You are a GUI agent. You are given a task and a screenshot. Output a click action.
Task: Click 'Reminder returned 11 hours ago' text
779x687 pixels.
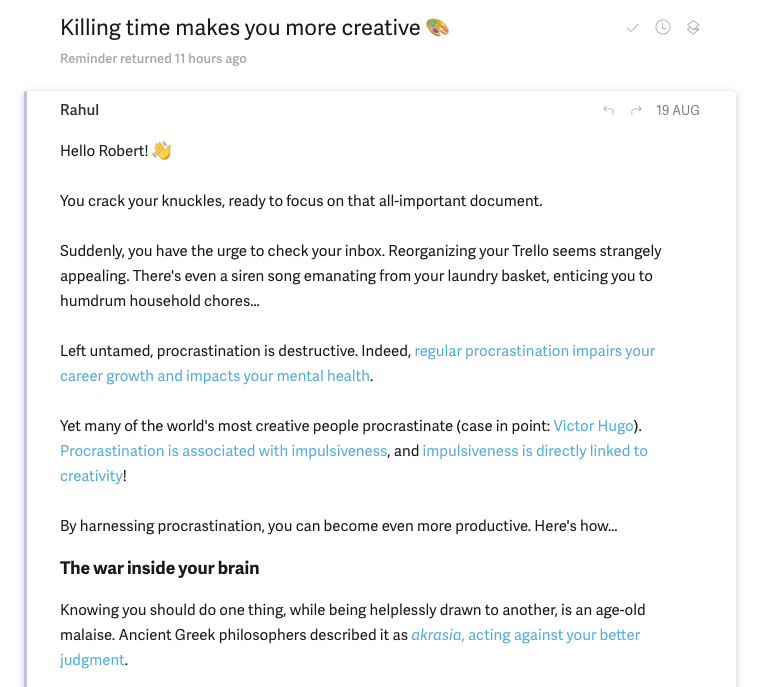153,59
